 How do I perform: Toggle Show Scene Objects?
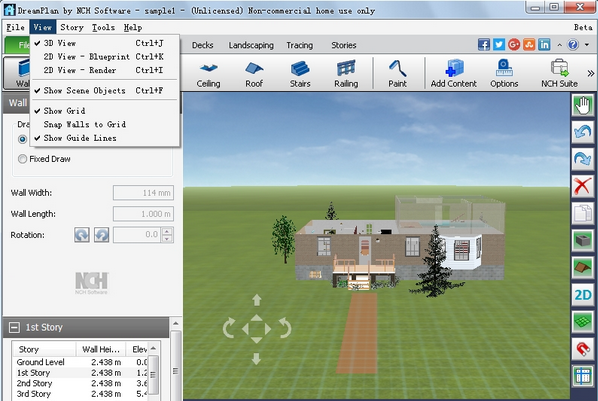(104, 90)
